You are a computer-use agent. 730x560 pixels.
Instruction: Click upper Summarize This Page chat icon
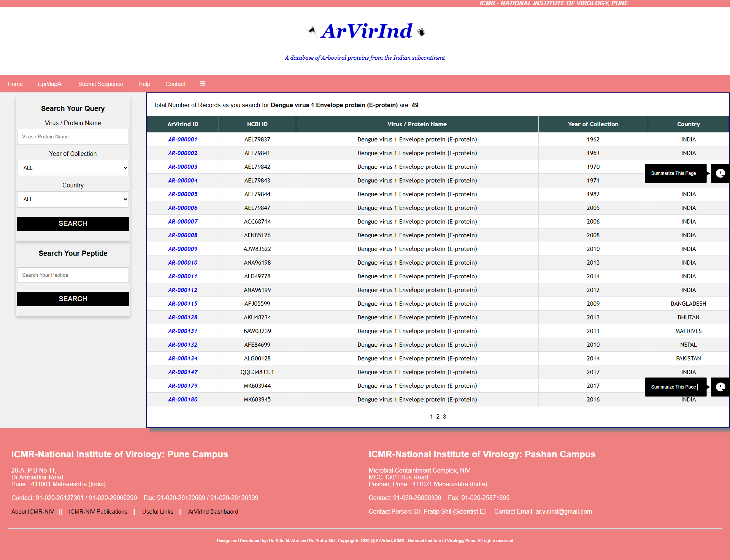[720, 173]
